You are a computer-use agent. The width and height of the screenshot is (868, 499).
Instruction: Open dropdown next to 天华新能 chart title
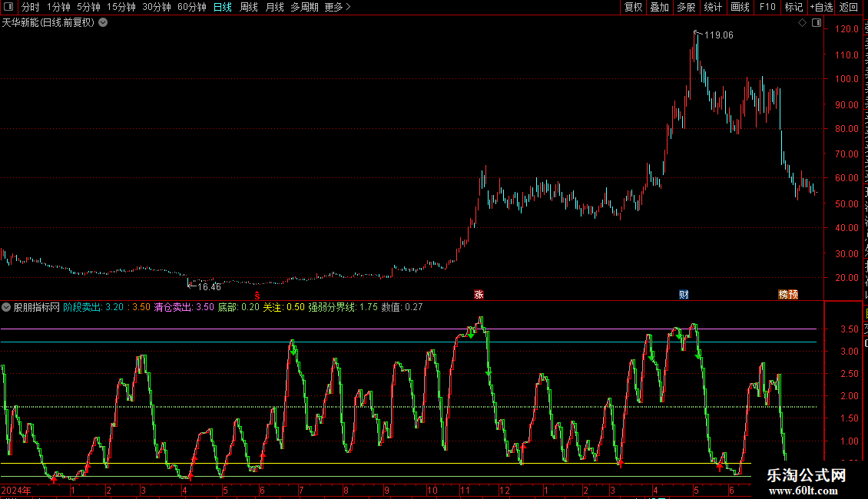click(x=103, y=23)
